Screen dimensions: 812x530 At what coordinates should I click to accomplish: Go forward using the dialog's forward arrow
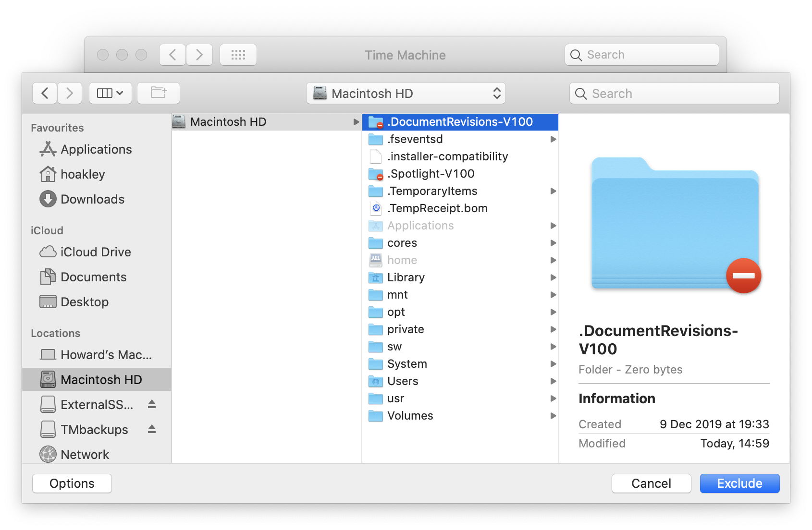click(x=70, y=93)
